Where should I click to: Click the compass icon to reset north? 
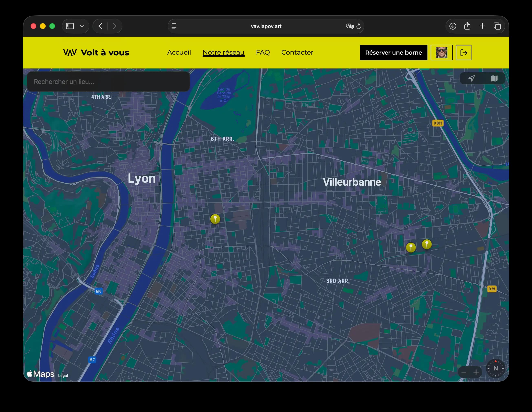(x=496, y=368)
